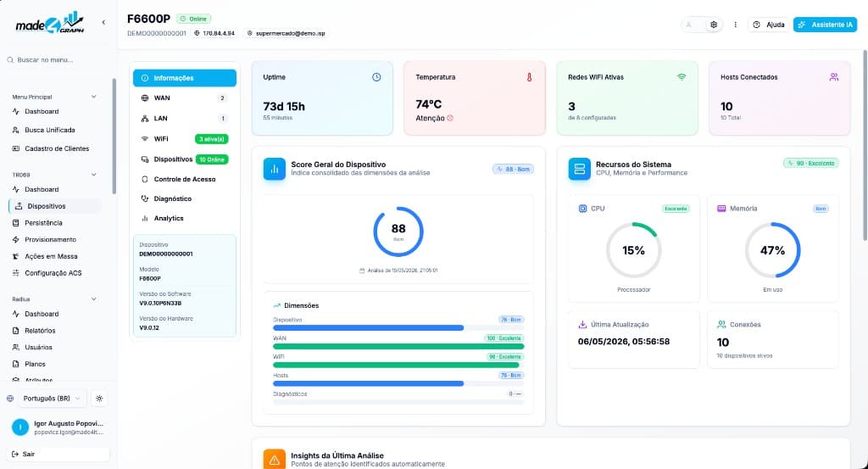Viewport: 868px width, 469px height.
Task: Open the Português (BR) language dropdown
Action: [50, 398]
